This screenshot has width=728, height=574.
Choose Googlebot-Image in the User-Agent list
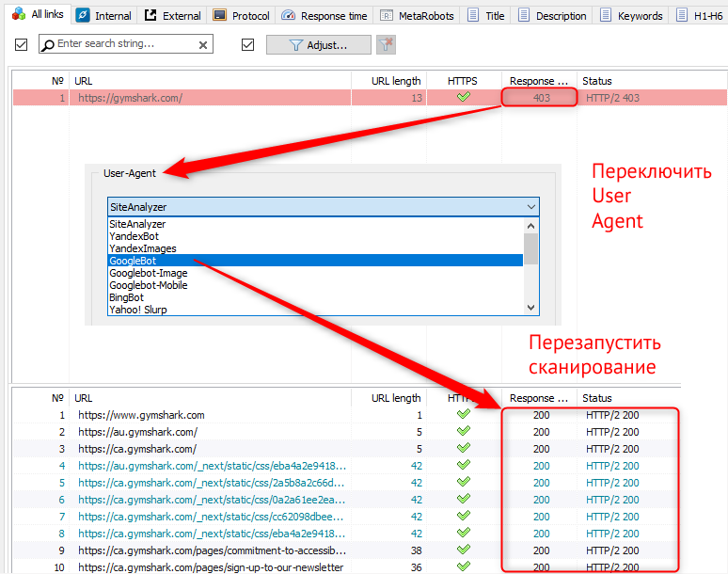click(315, 273)
